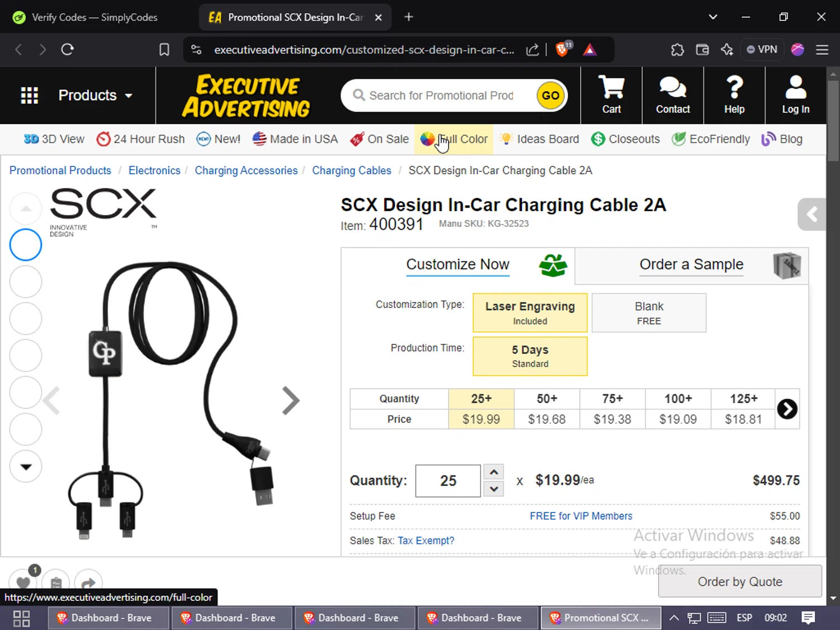Click the VPN button

[762, 50]
